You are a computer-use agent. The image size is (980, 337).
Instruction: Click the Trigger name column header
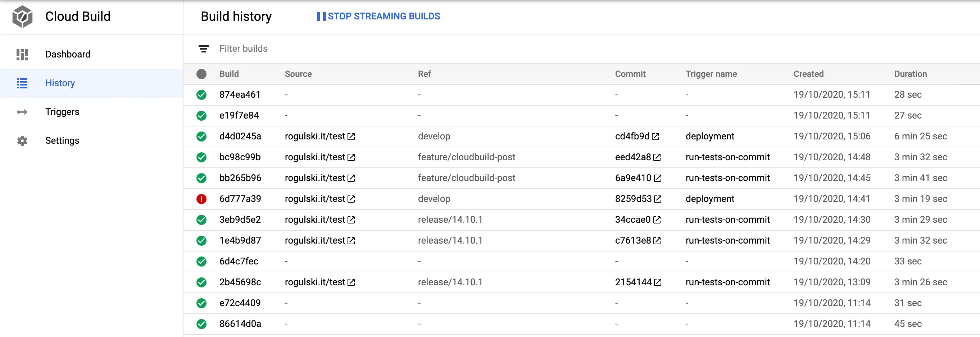(711, 74)
